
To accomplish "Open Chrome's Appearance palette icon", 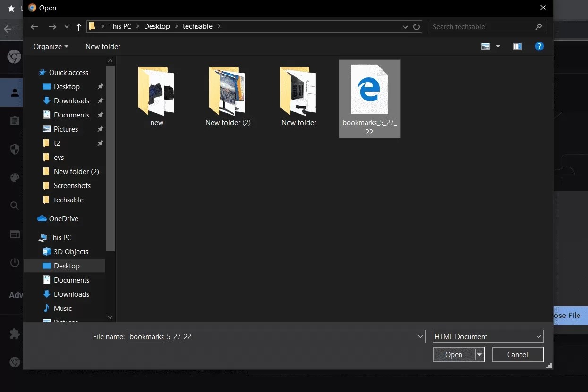I will 14,177.
